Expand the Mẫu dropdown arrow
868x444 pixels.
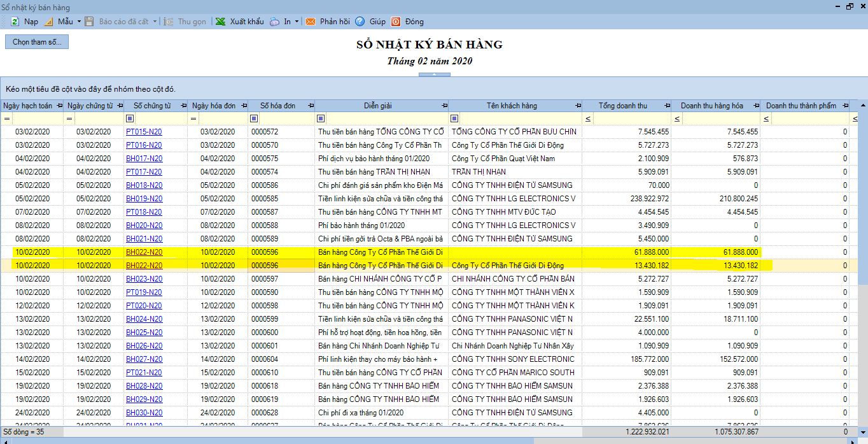80,22
